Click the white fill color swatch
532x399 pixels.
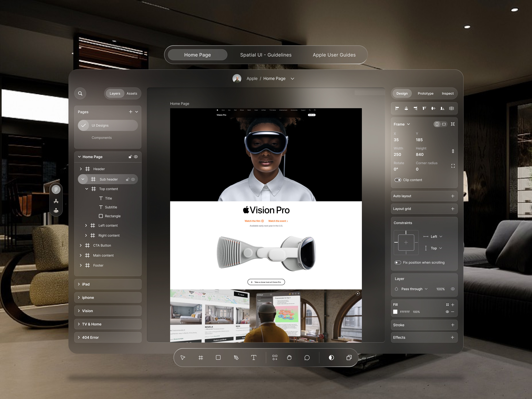395,312
